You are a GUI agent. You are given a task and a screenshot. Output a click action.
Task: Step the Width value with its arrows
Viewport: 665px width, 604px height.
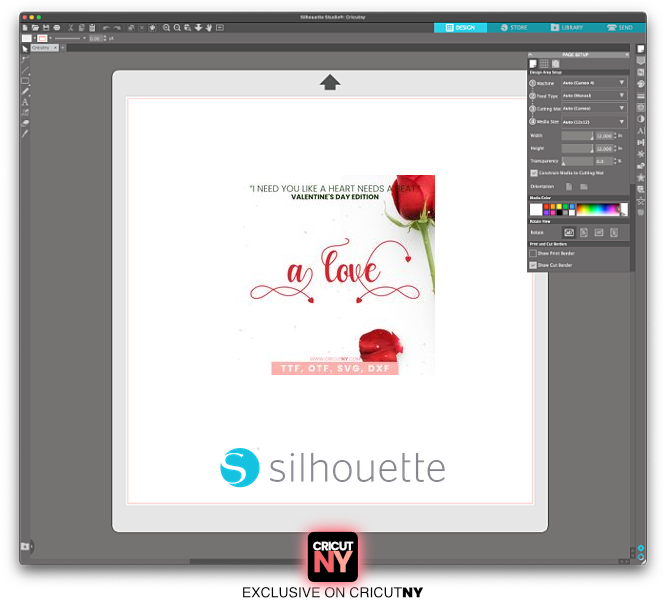point(615,136)
